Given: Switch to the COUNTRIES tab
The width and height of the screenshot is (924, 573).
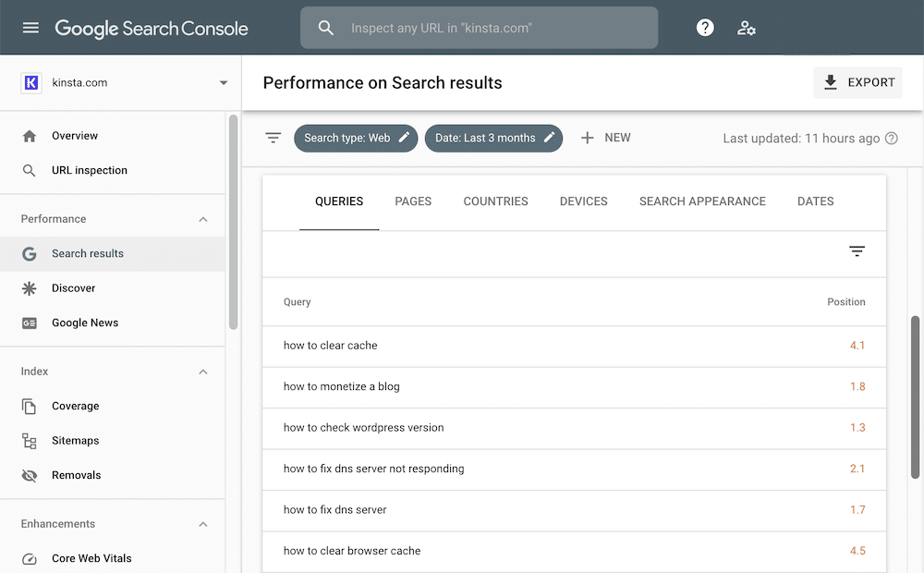Looking at the screenshot, I should point(495,201).
